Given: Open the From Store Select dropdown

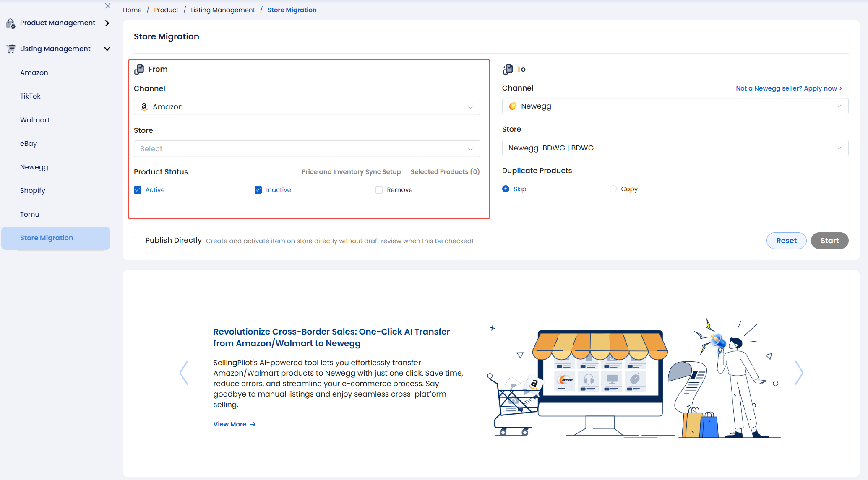Looking at the screenshot, I should point(307,149).
